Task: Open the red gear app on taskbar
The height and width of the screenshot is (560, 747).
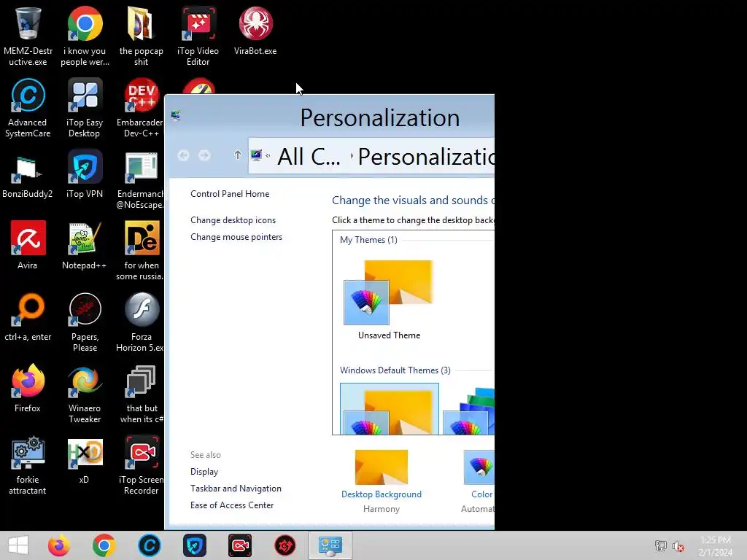Action: tap(285, 545)
